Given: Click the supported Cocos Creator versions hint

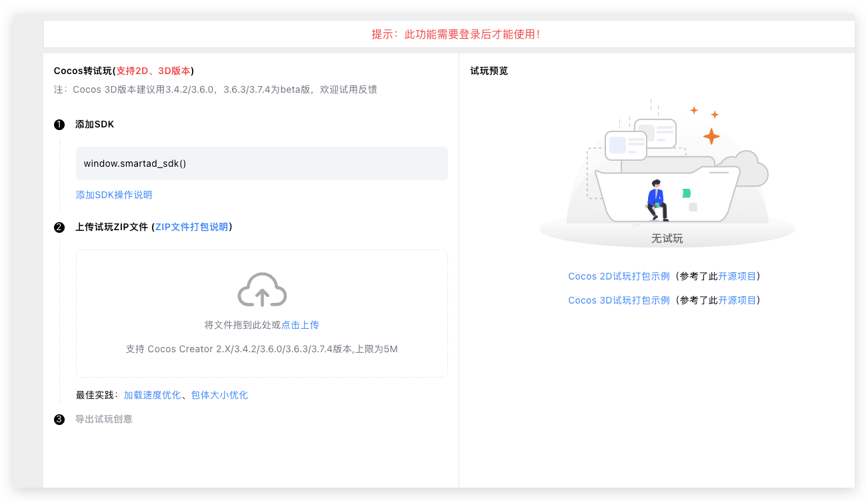Looking at the screenshot, I should 262,349.
